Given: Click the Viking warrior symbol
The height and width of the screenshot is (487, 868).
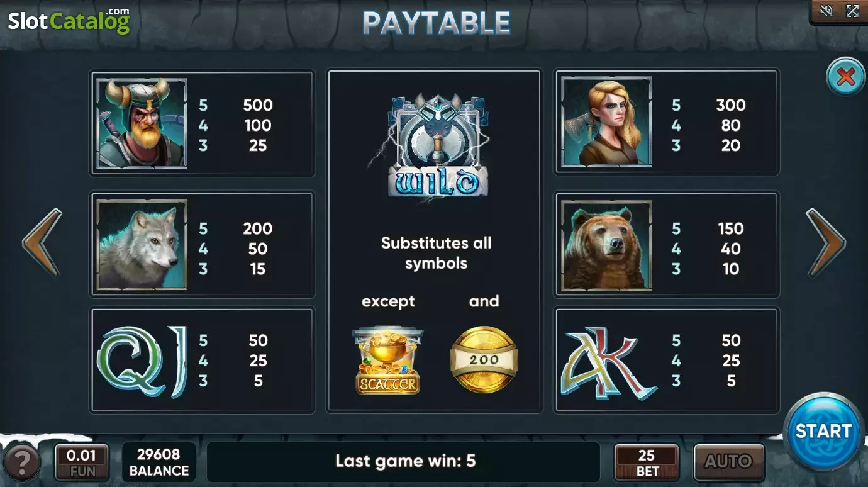Looking at the screenshot, I should coord(142,123).
